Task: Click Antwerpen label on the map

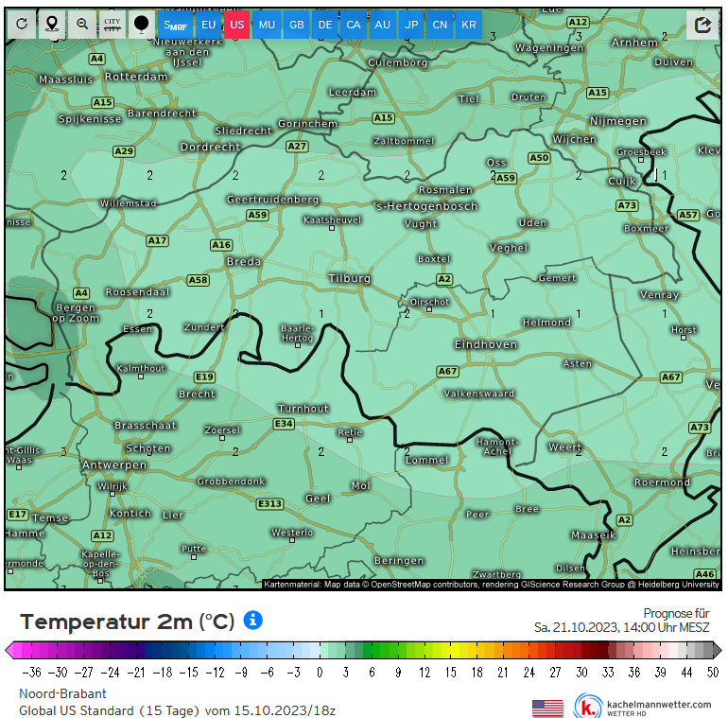Action: [114, 464]
